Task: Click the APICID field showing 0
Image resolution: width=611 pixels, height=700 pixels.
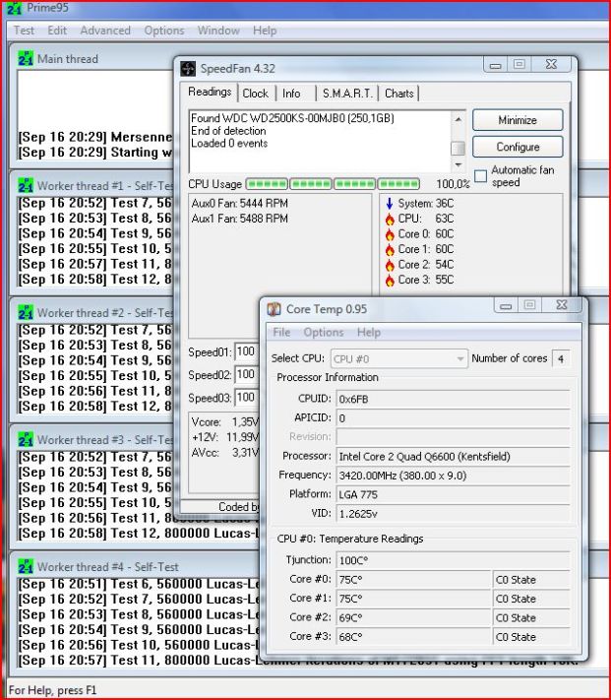Action: tap(454, 418)
